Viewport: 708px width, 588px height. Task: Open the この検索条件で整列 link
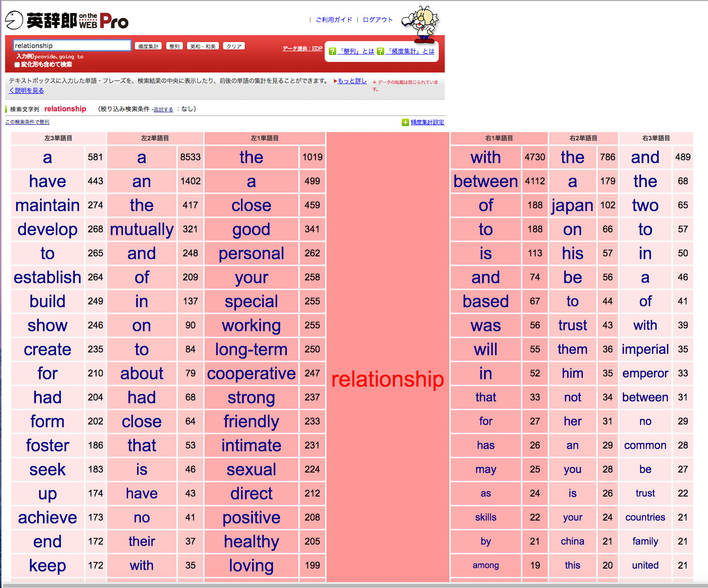pos(27,122)
